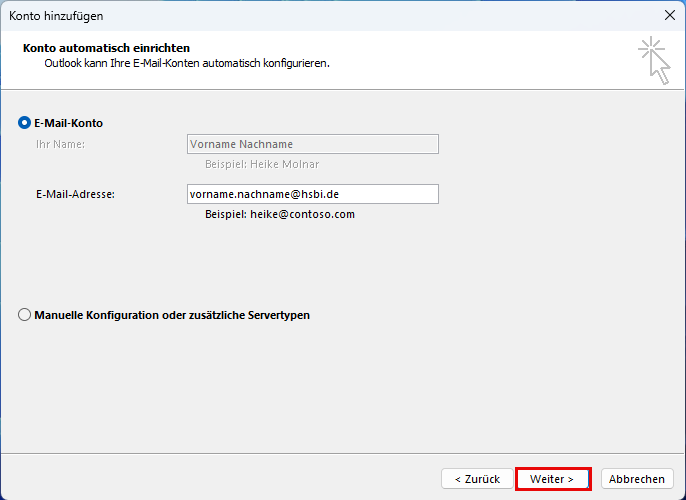Click the Konto automatisch einrichten heading
Screen dimensions: 686x500
pyautogui.click(x=106, y=48)
